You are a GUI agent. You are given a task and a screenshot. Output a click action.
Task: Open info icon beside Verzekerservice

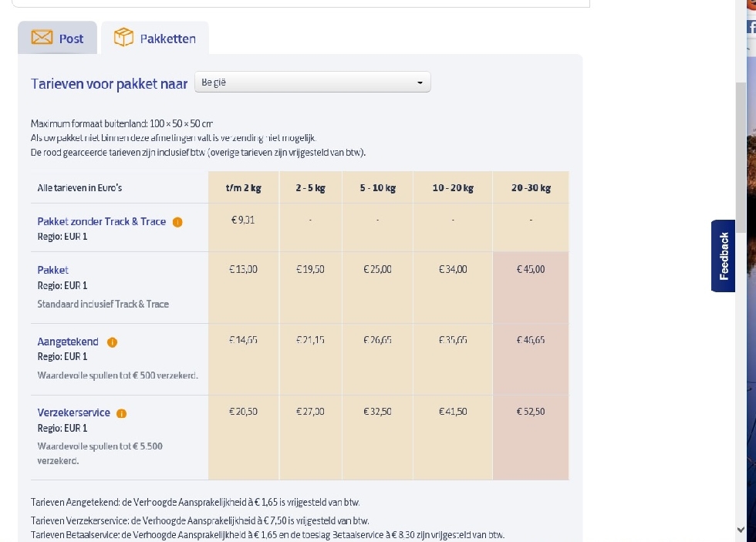(x=122, y=413)
